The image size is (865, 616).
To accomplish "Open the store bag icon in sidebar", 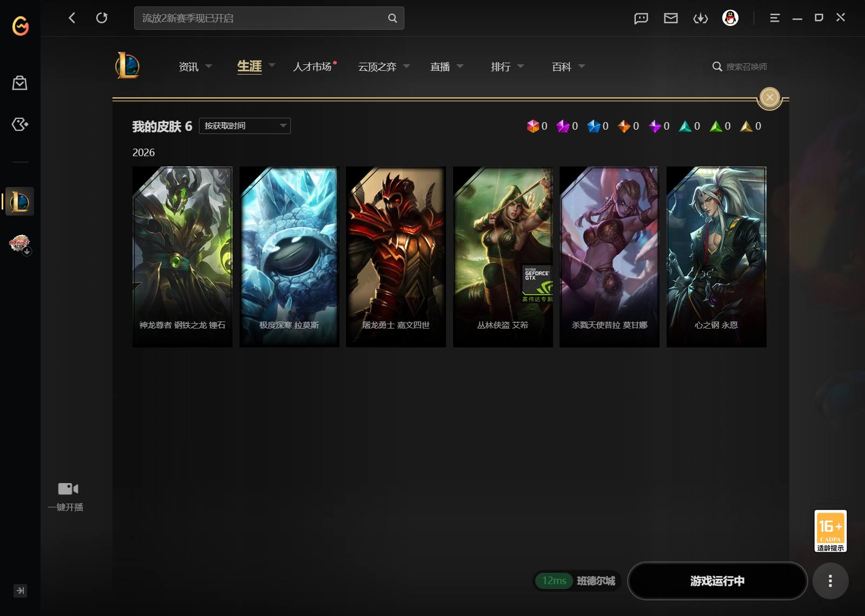I will click(20, 83).
